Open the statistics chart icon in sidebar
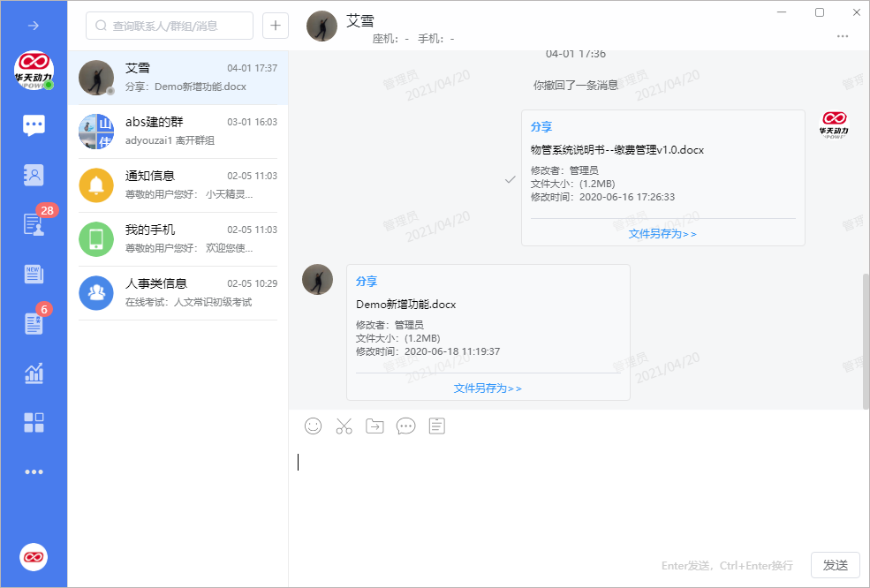 34,373
